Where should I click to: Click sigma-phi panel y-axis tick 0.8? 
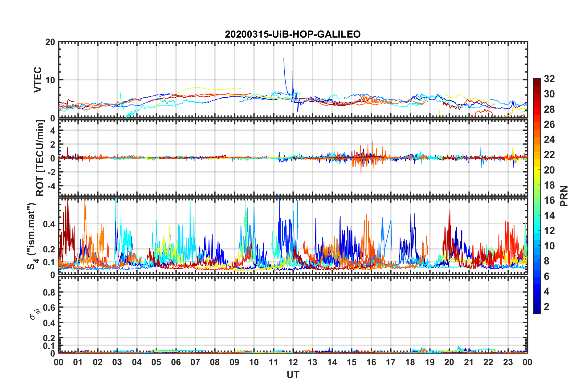tap(49, 292)
